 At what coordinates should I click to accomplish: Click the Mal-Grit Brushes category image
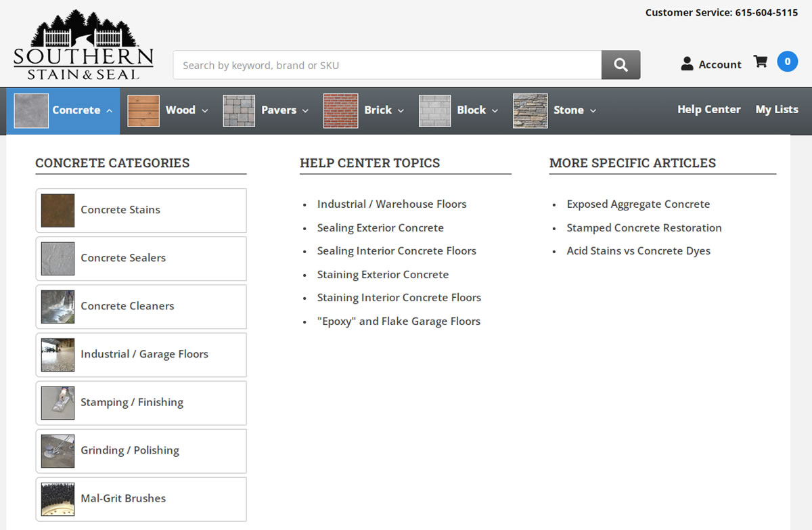point(58,499)
